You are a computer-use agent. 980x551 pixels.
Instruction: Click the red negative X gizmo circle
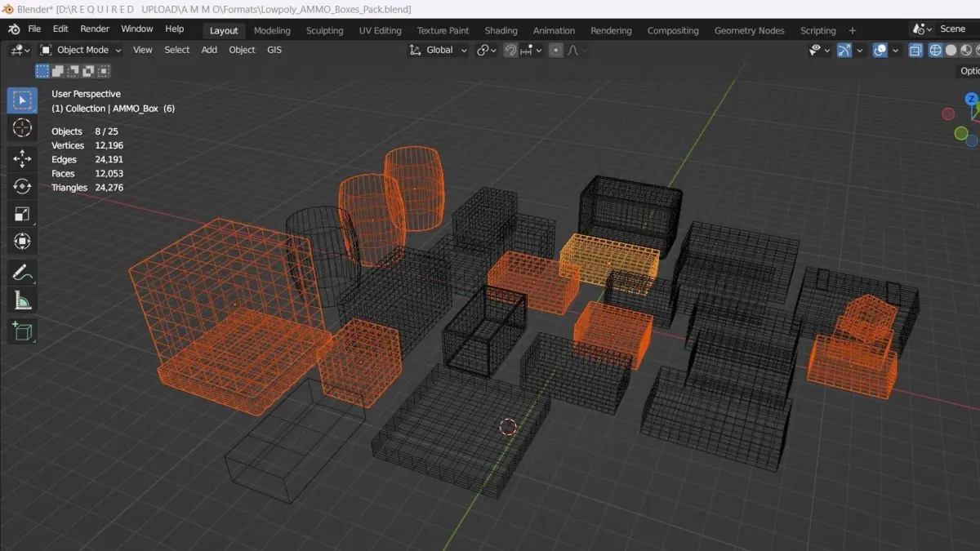click(x=948, y=114)
